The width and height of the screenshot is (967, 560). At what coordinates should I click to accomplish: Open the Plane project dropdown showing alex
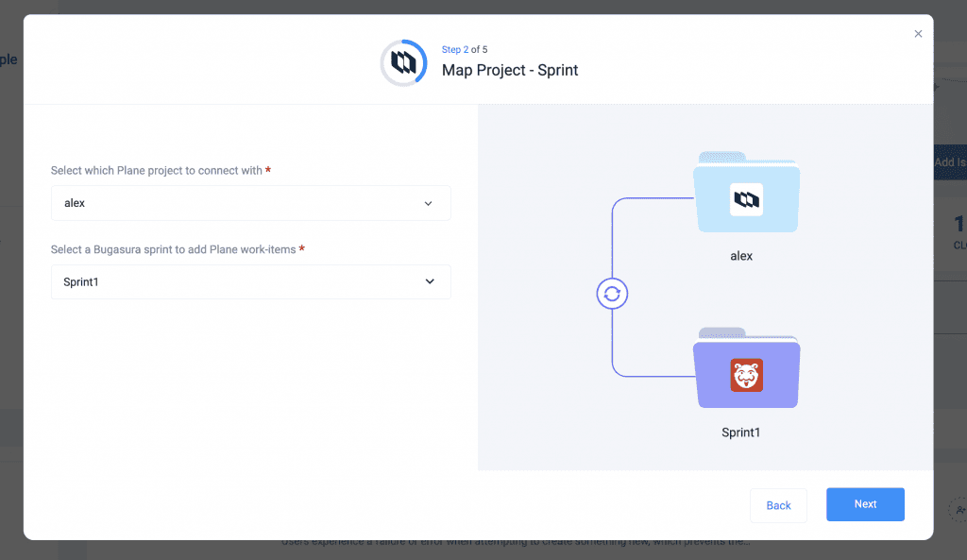[251, 203]
